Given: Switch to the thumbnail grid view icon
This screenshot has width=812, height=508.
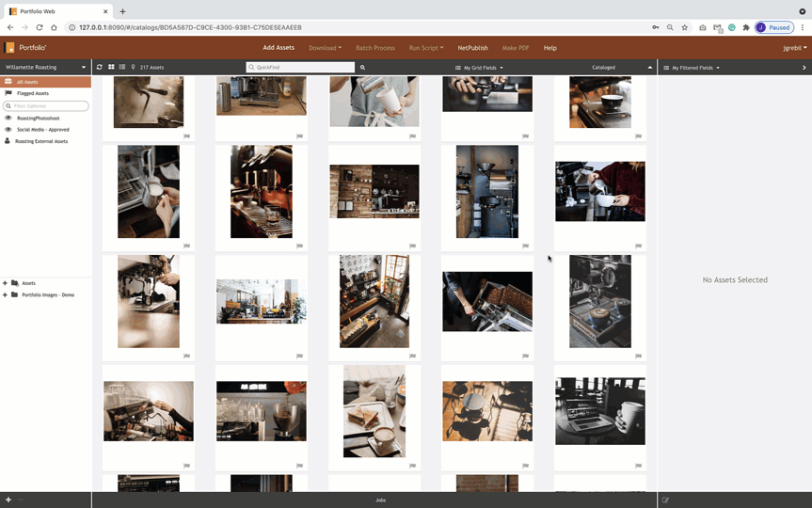Looking at the screenshot, I should [111, 67].
